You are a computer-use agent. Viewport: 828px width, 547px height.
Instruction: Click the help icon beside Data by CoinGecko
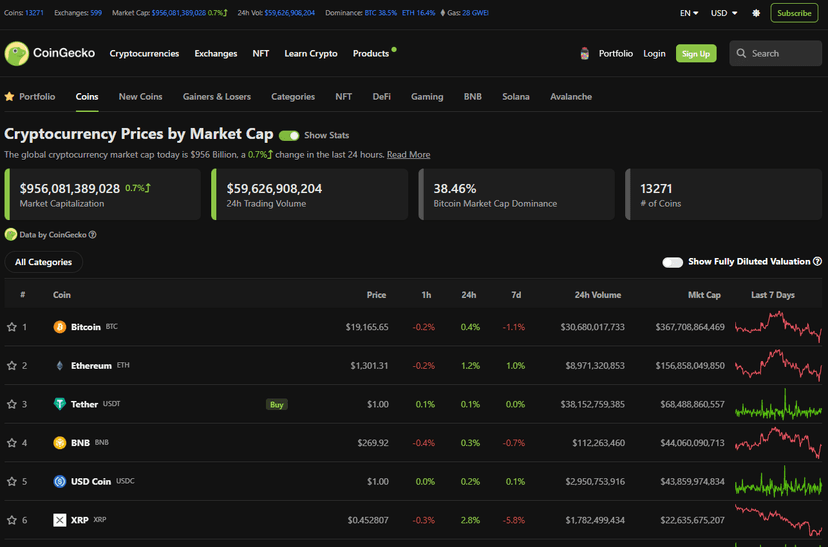(x=92, y=235)
